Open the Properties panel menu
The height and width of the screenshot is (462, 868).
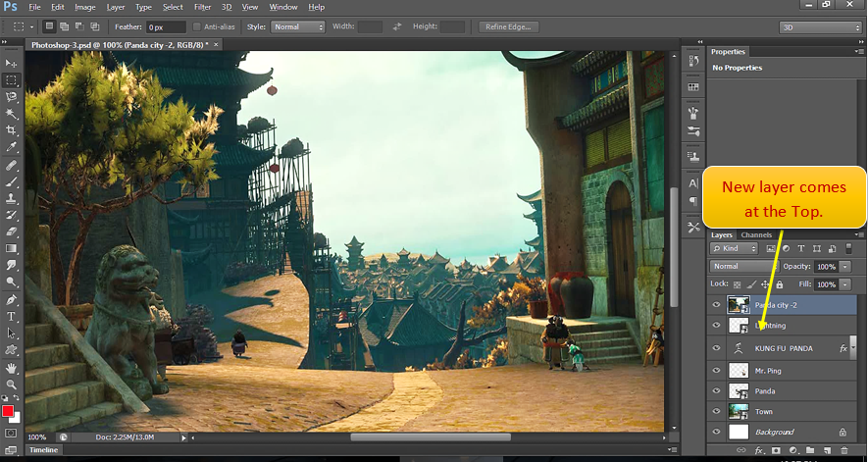tap(858, 52)
